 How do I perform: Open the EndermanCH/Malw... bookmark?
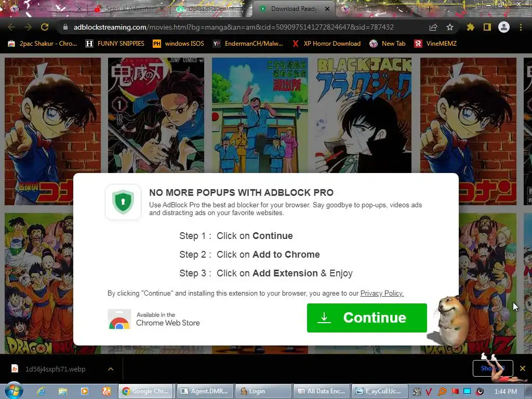248,44
